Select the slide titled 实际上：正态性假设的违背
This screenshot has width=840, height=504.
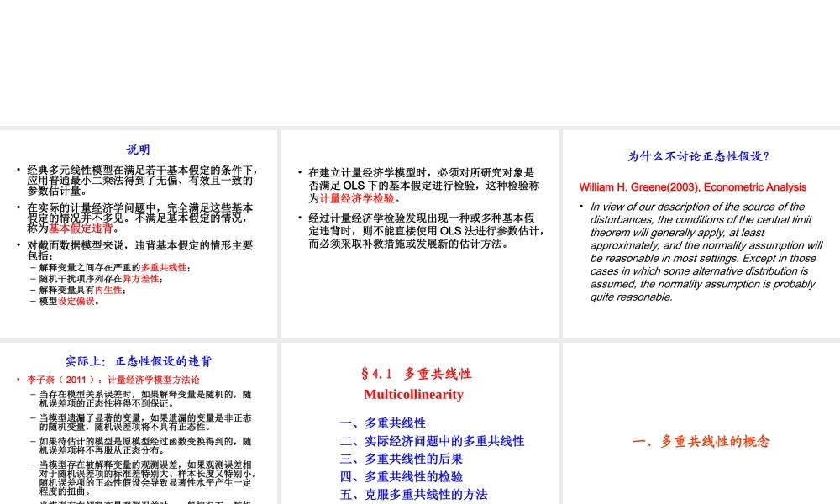pos(138,361)
